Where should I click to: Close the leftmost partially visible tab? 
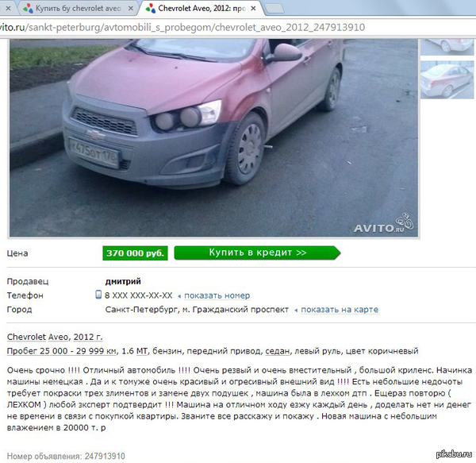8,9
